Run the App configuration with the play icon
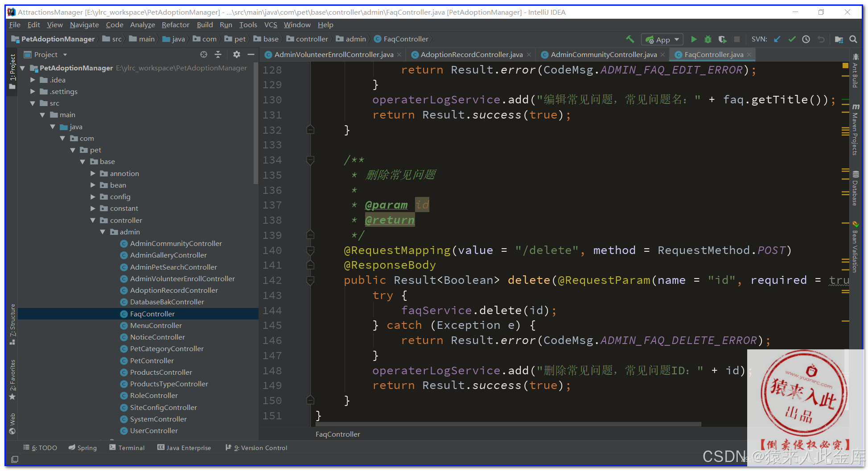The height and width of the screenshot is (471, 868). 694,39
